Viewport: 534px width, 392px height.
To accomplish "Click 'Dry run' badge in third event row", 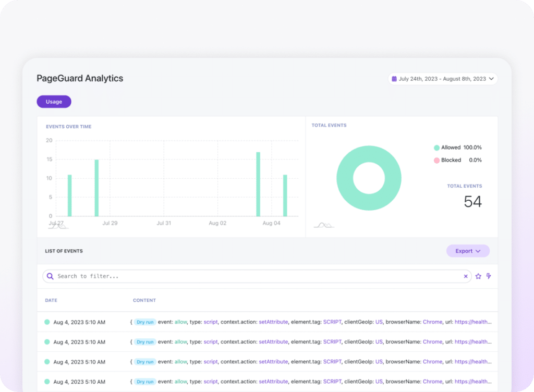I will 145,362.
